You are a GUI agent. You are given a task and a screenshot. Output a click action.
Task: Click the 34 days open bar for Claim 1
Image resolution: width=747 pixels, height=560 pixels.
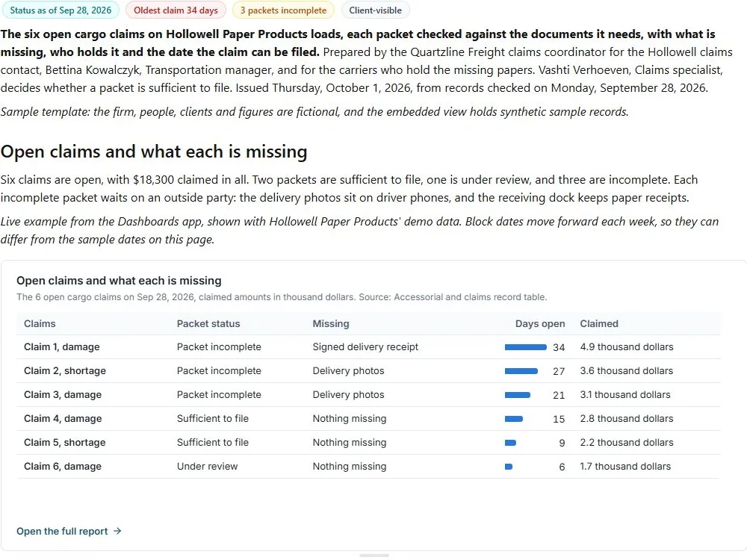[525, 347]
